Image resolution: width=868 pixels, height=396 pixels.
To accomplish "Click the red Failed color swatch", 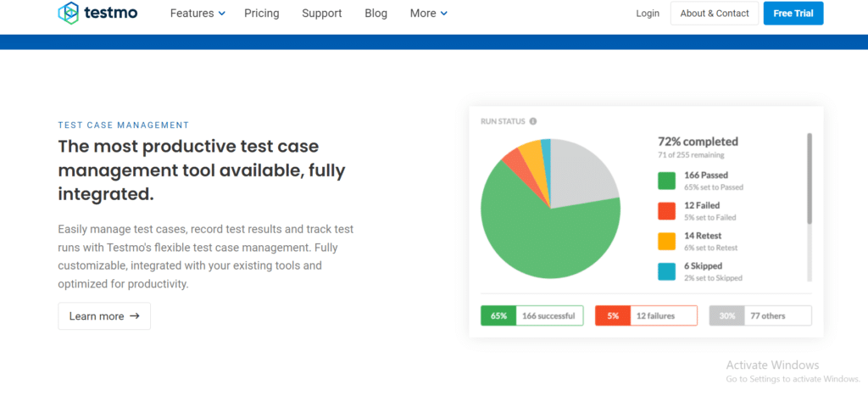I will (x=666, y=211).
